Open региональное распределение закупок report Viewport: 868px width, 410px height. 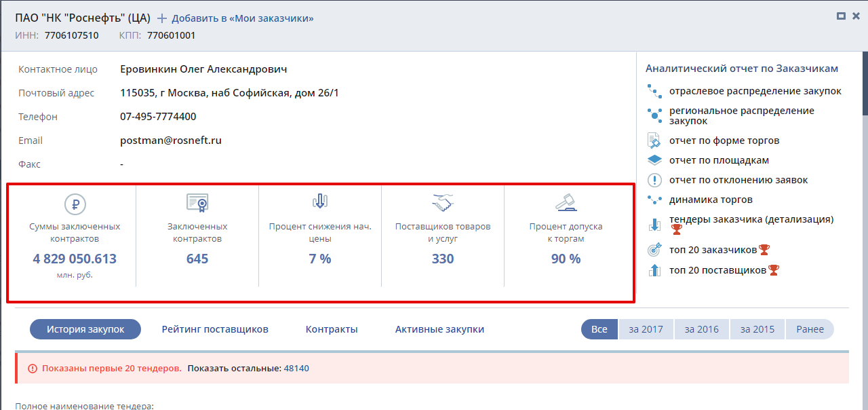pos(742,115)
